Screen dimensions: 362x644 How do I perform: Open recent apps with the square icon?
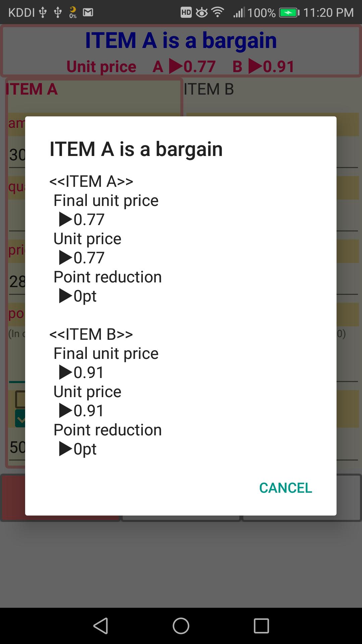pos(261,626)
